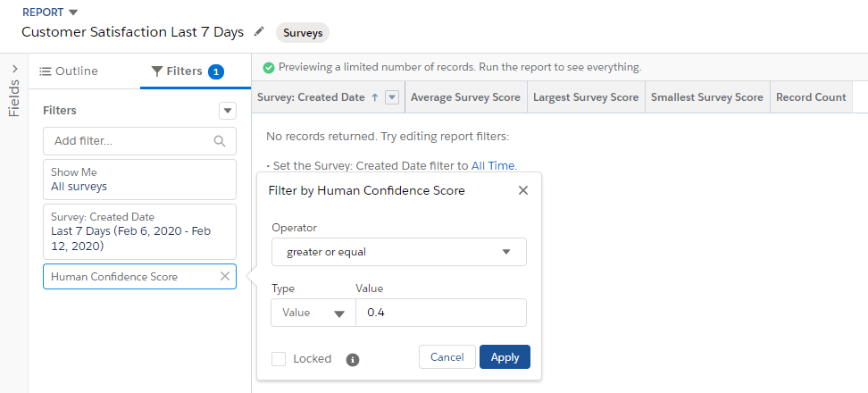Cancel the filter changes

(447, 357)
